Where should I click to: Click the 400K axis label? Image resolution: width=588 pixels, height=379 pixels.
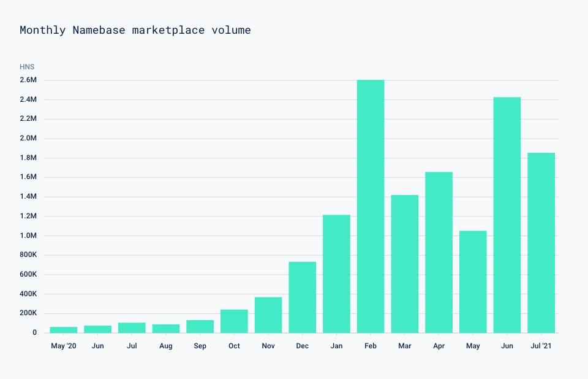[x=28, y=294]
